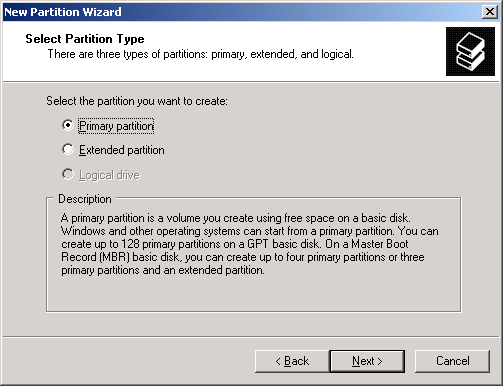Choose the Extended partition radio option
Screen dimensions: 503x386
point(68,149)
